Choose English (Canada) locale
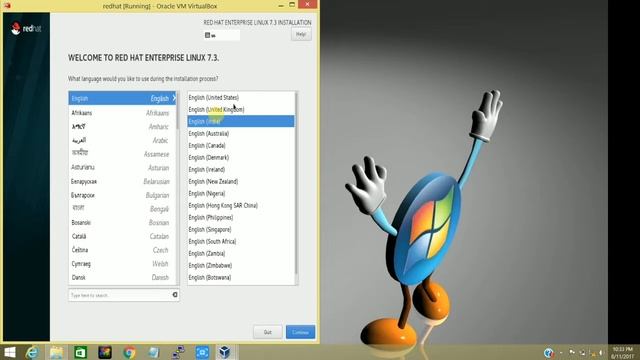 tap(241, 145)
